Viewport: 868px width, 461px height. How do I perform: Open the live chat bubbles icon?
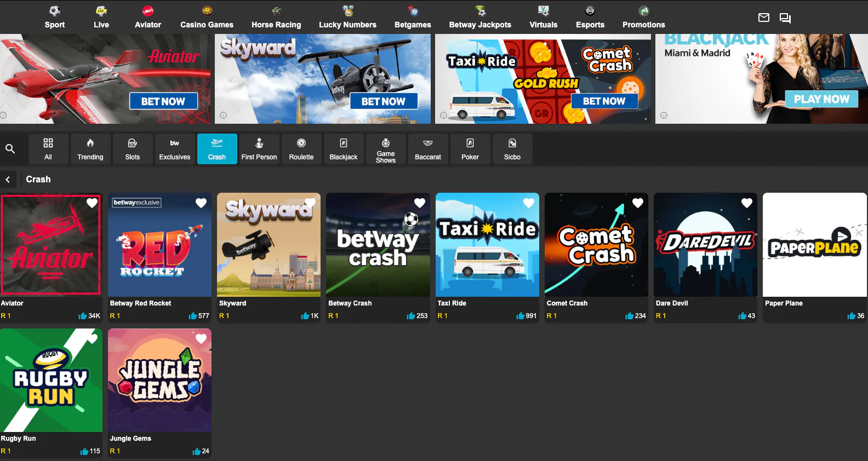(785, 18)
